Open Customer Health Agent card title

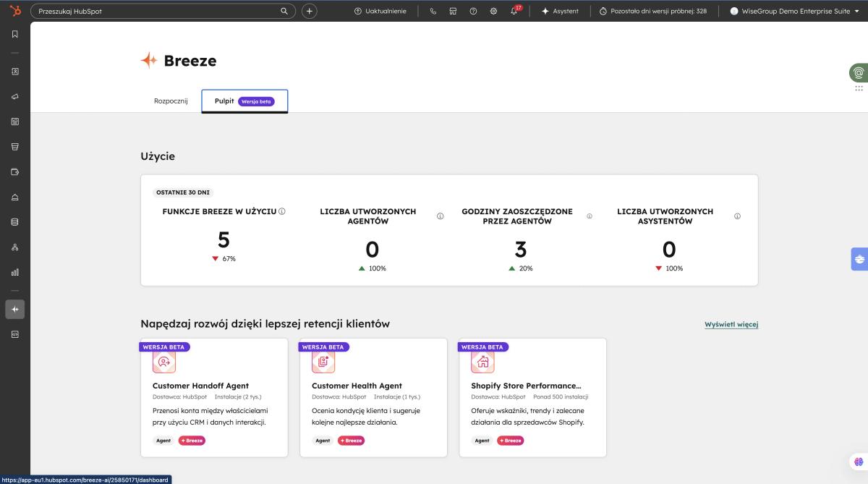click(357, 386)
